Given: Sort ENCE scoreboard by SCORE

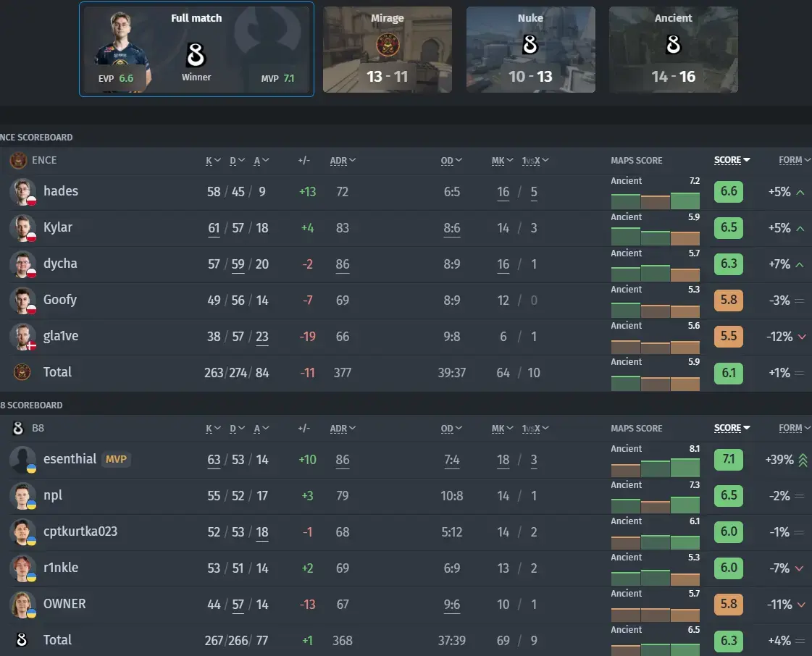Looking at the screenshot, I should (x=732, y=160).
